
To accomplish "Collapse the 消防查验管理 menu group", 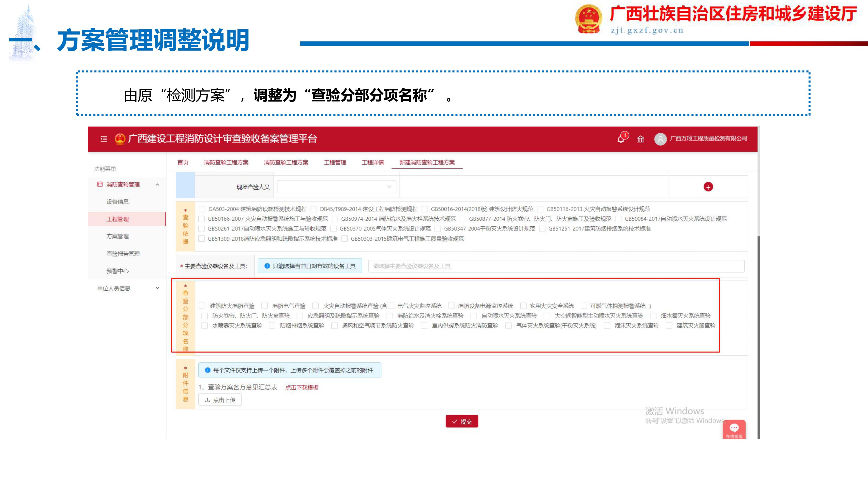I will 157,185.
